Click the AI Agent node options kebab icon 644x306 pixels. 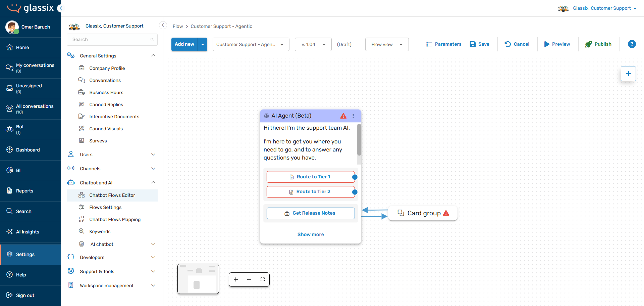pos(353,116)
